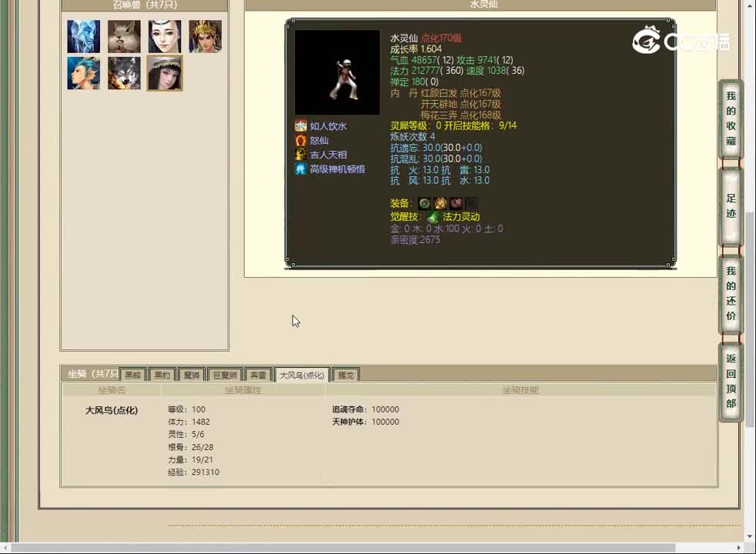This screenshot has height=554, width=756.
Task: Click the mount 经验: 291310 value
Action: [193, 472]
